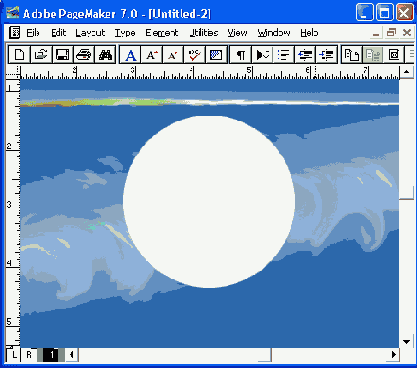The height and width of the screenshot is (368, 417).
Task: Open a file with the Open folder icon
Action: (41, 55)
